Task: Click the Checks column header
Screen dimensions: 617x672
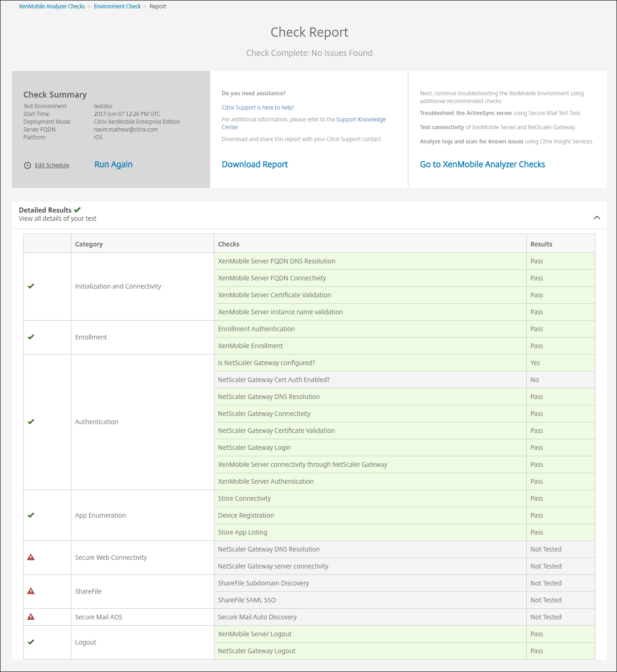Action: 370,244
